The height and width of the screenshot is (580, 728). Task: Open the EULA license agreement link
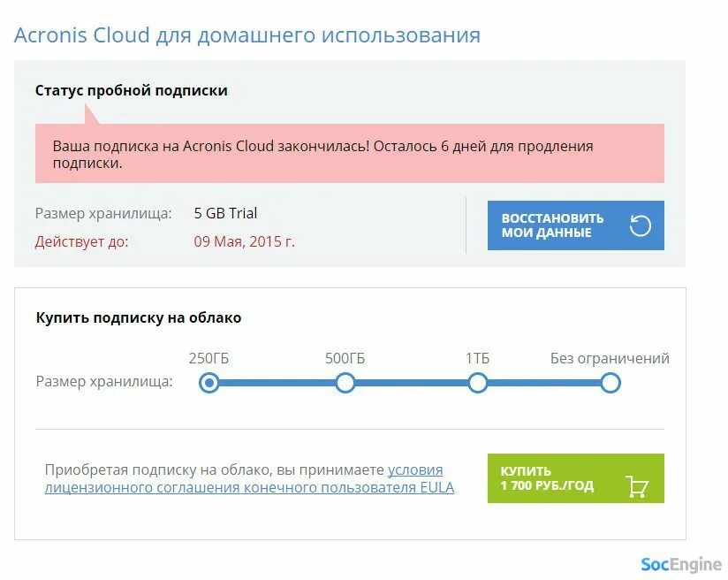(249, 478)
